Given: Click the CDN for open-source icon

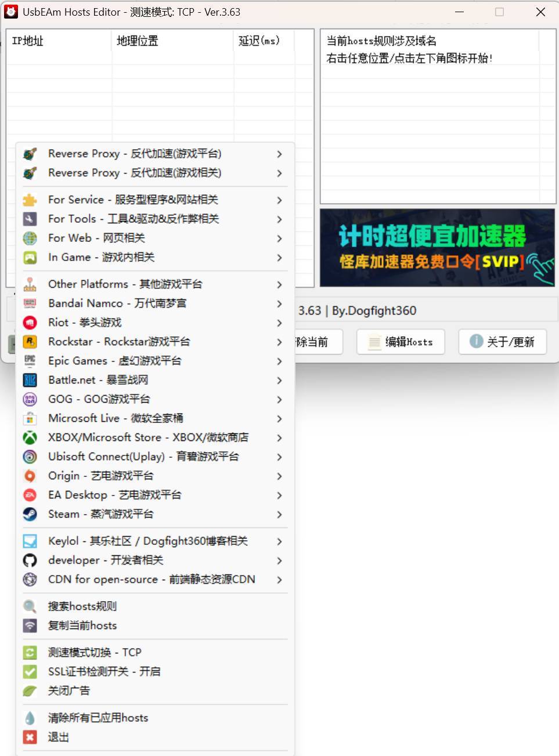Looking at the screenshot, I should point(30,580).
